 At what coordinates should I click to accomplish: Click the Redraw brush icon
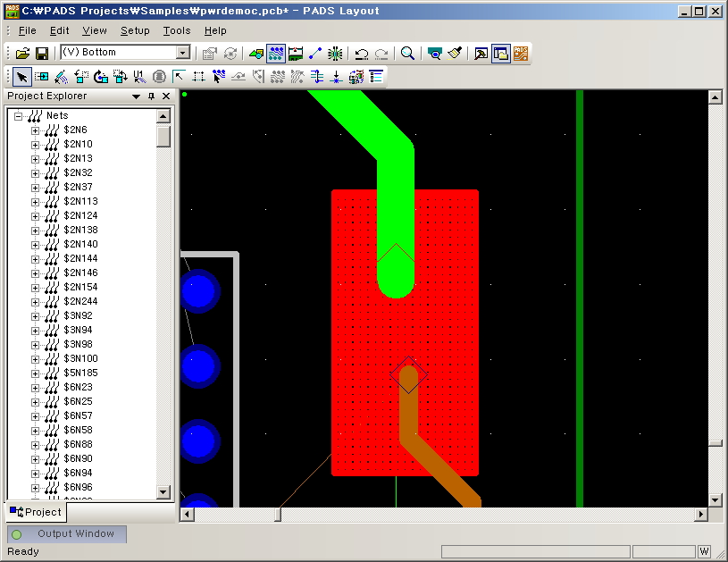455,54
